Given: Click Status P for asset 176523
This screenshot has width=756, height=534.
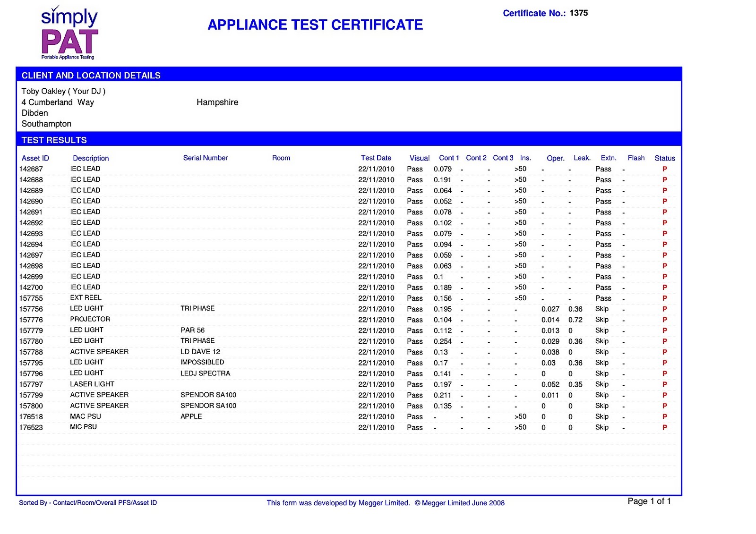Looking at the screenshot, I should (665, 427).
